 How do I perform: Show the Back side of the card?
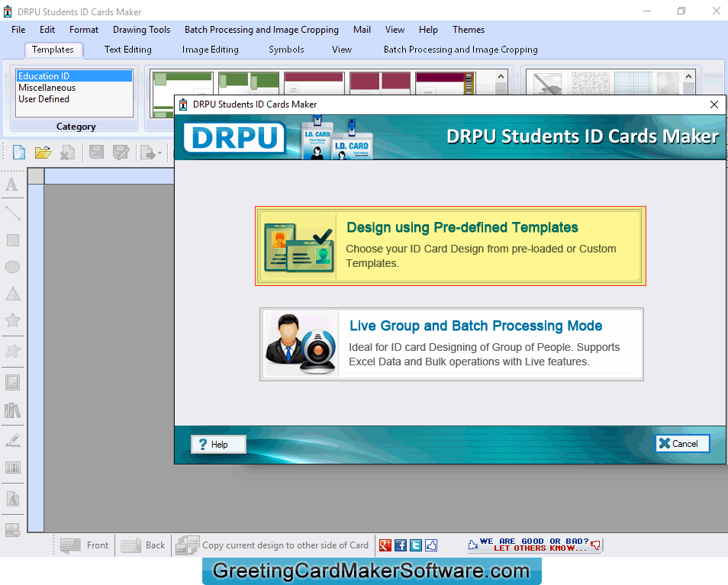click(x=143, y=545)
